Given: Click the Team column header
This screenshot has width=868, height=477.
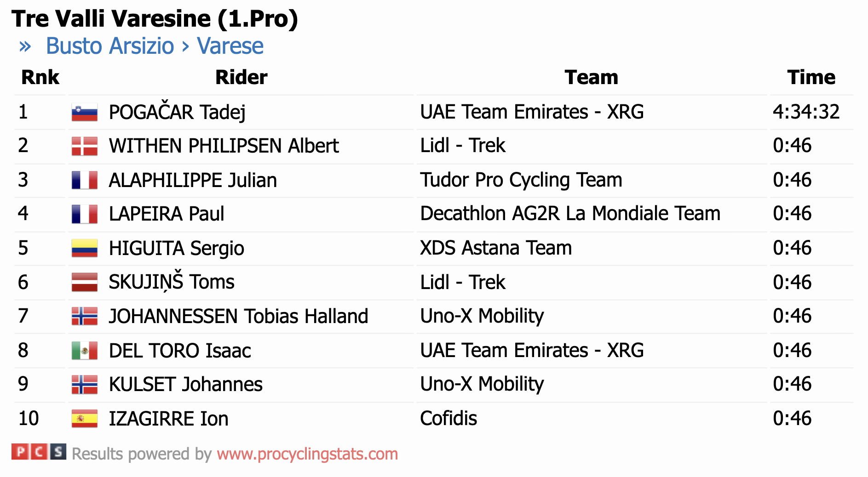Looking at the screenshot, I should [x=591, y=77].
